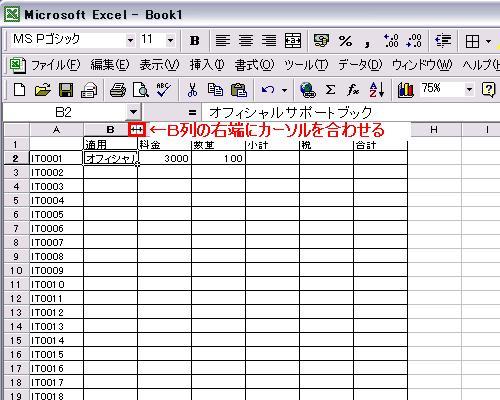Viewport: 500px width, 400px height.
Task: Click the Spell Check ABC icon
Action: [163, 90]
